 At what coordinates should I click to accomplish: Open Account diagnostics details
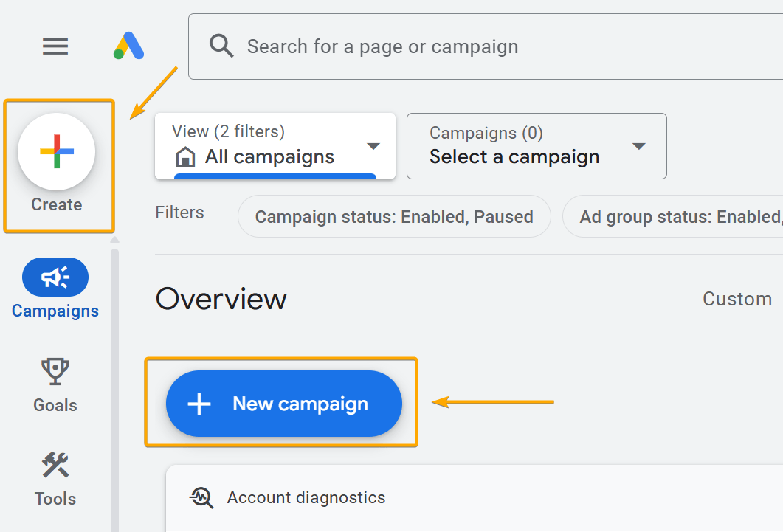pyautogui.click(x=305, y=497)
